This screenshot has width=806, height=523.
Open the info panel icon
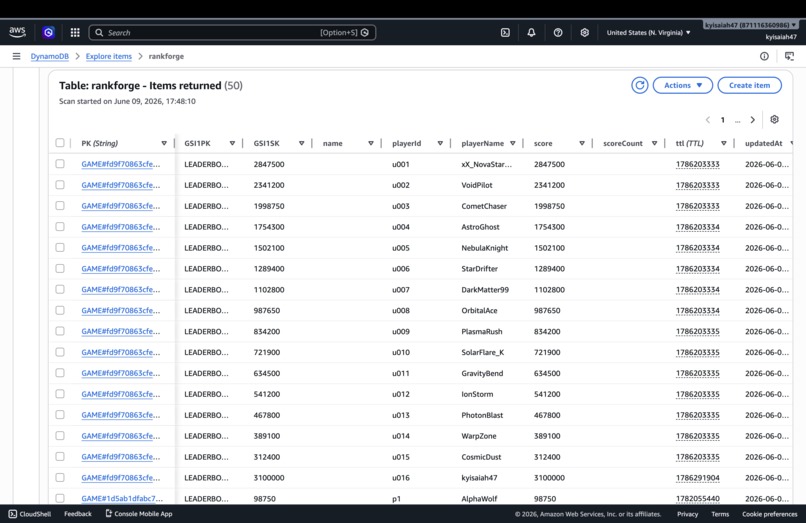click(x=764, y=56)
